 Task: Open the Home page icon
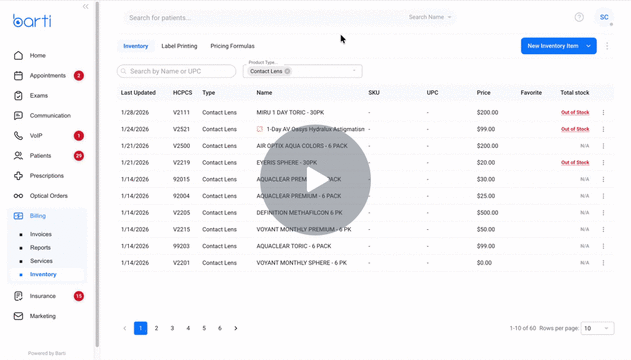(18, 56)
